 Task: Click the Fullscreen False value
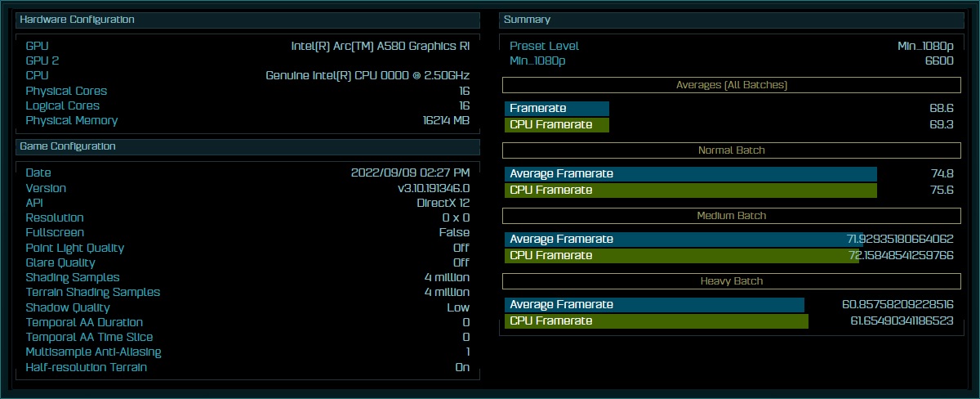pos(454,233)
